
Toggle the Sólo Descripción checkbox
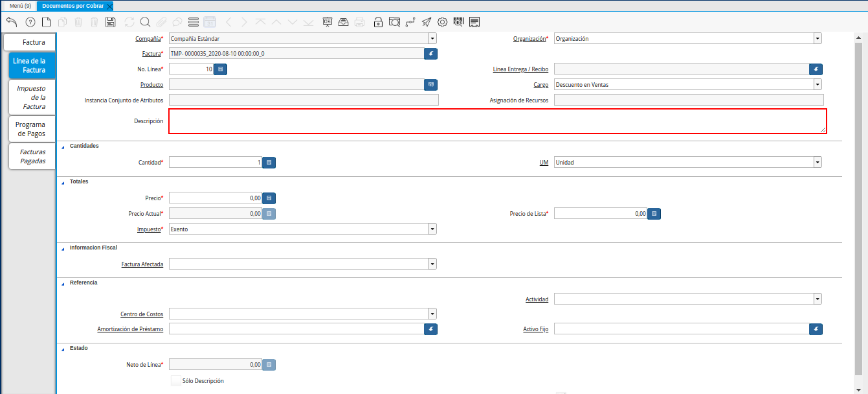[175, 380]
